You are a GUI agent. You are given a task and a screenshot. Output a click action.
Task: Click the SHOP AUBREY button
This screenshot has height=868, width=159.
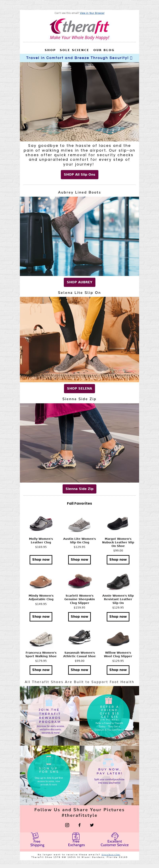tap(79, 282)
